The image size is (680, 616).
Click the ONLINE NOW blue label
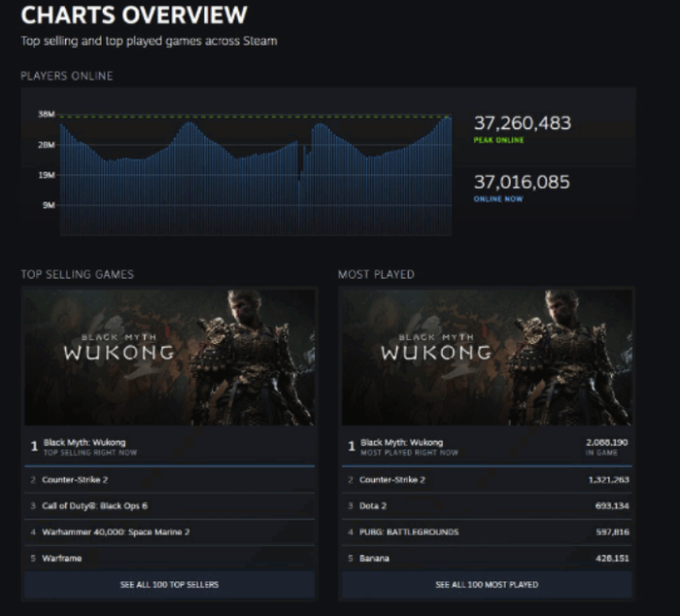tap(498, 199)
